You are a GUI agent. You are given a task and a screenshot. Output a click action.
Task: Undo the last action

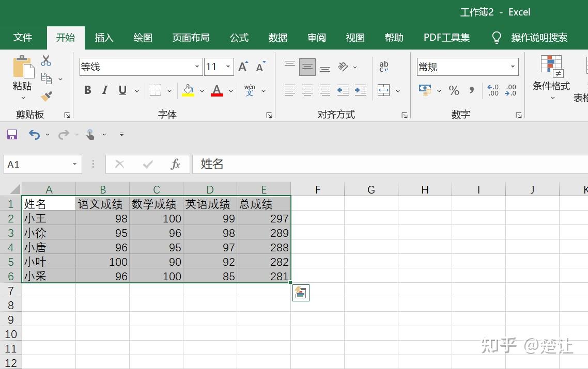pyautogui.click(x=34, y=134)
